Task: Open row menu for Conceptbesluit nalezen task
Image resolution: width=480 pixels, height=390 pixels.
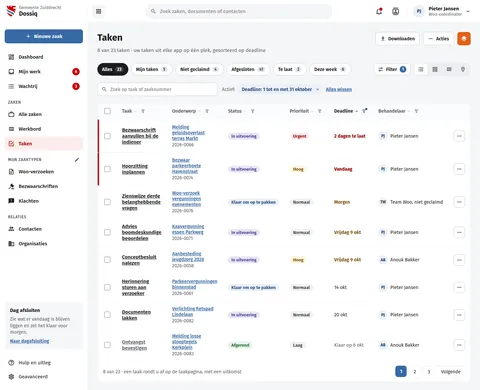Action: 459,260
